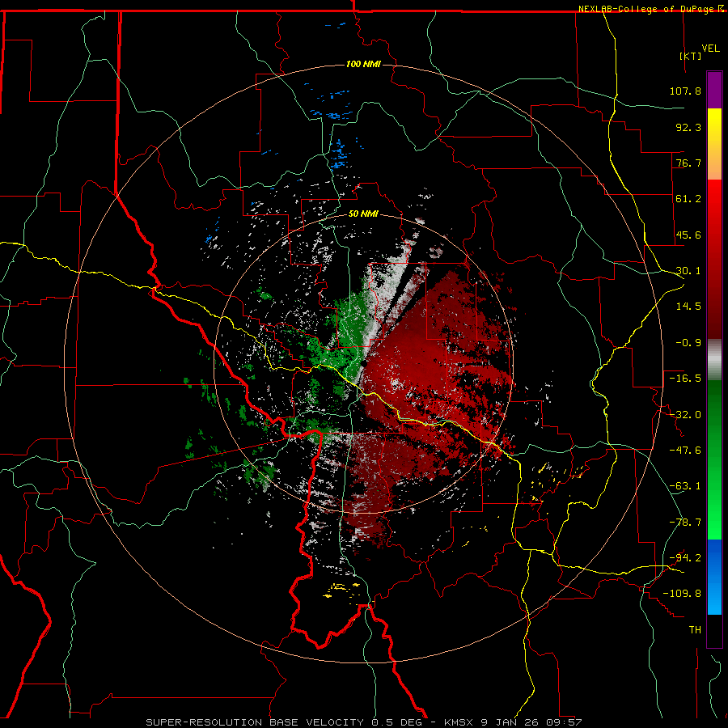728x728 pixels.
Task: Click the TH threshold label
Action: coord(695,630)
